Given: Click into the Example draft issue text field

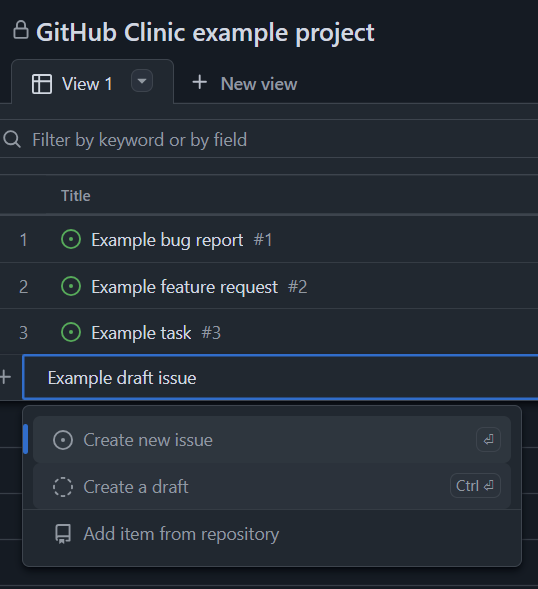Looking at the screenshot, I should coord(280,378).
